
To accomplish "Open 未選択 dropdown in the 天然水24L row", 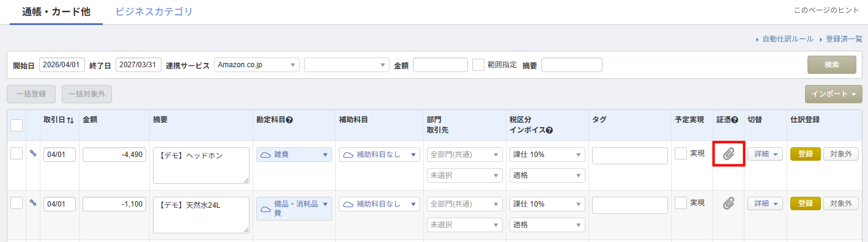I will click(x=464, y=225).
